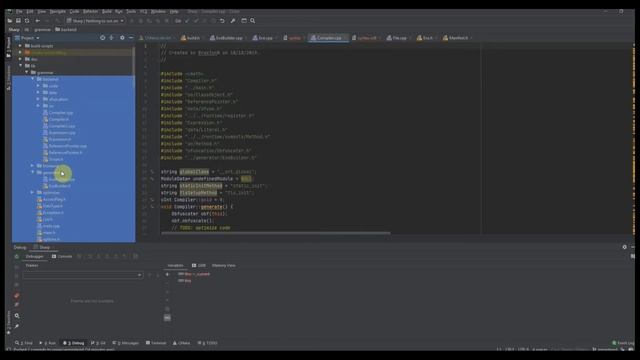Expand the build scripts folder

(20, 46)
